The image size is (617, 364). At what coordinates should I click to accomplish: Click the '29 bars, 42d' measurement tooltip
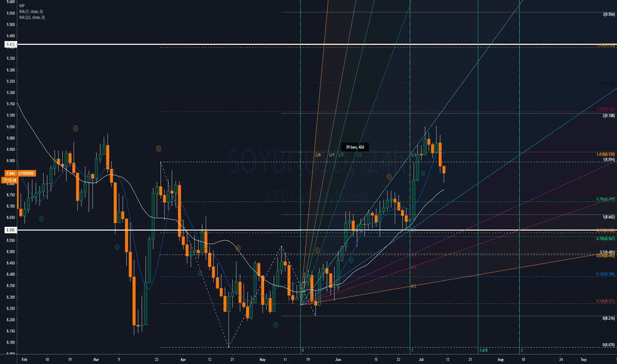[x=355, y=147]
